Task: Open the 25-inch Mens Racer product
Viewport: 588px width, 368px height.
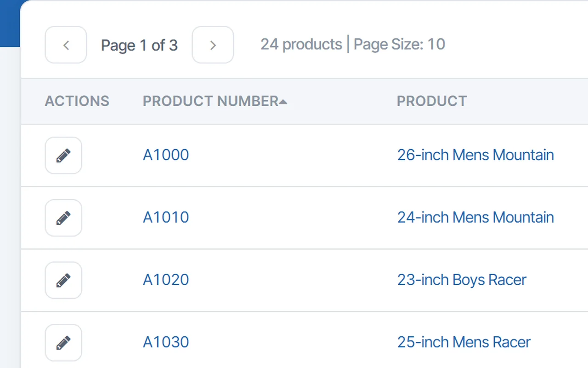Action: point(464,342)
